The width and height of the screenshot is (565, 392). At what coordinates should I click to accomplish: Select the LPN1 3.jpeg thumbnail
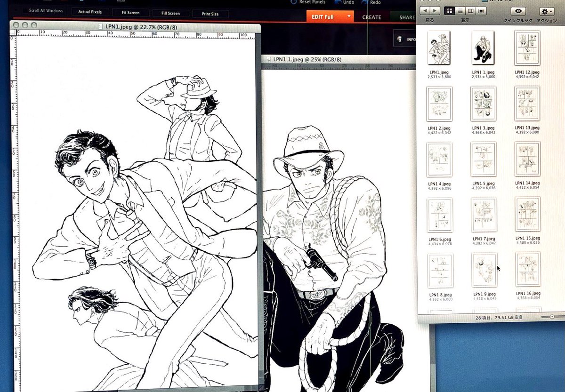click(x=483, y=104)
